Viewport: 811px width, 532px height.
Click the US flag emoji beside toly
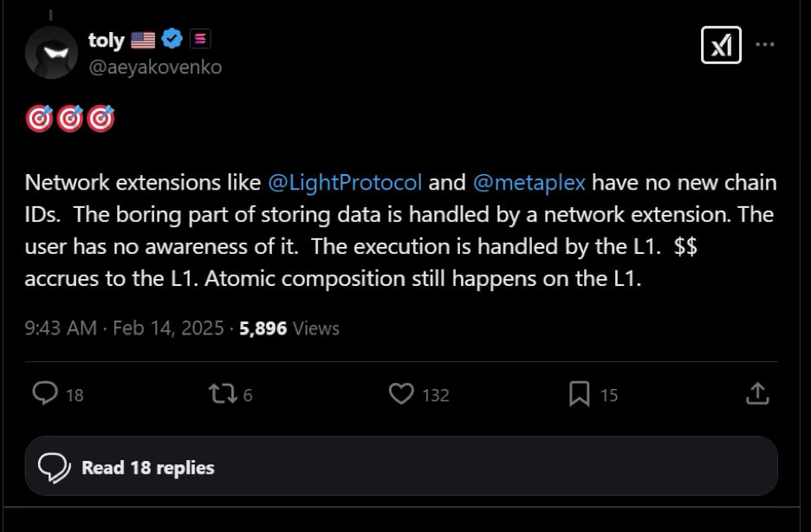[x=143, y=39]
